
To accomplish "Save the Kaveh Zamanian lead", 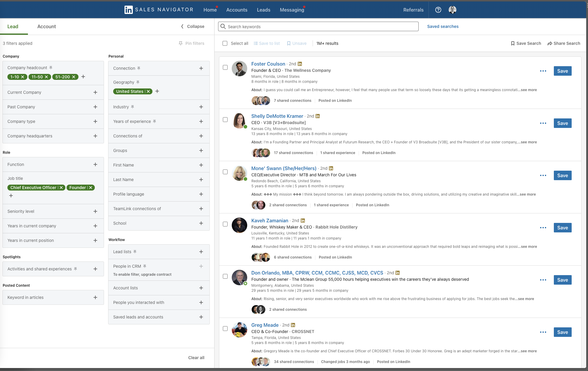I will pyautogui.click(x=562, y=228).
